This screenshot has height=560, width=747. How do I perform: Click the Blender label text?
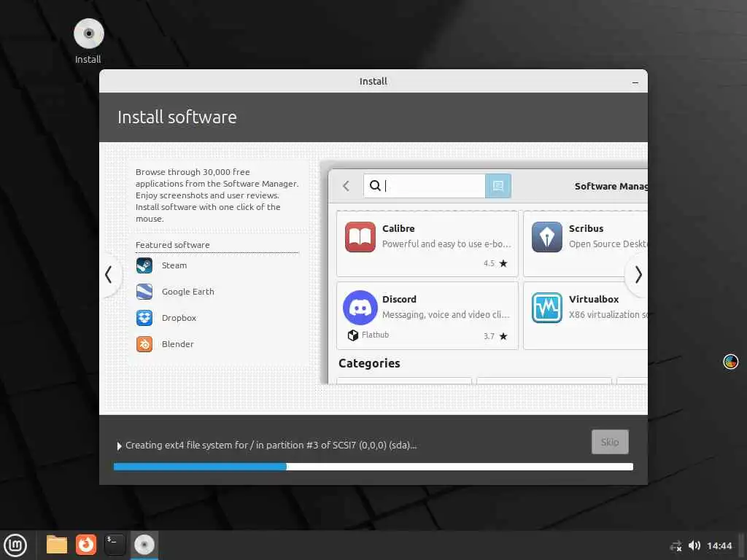[177, 344]
